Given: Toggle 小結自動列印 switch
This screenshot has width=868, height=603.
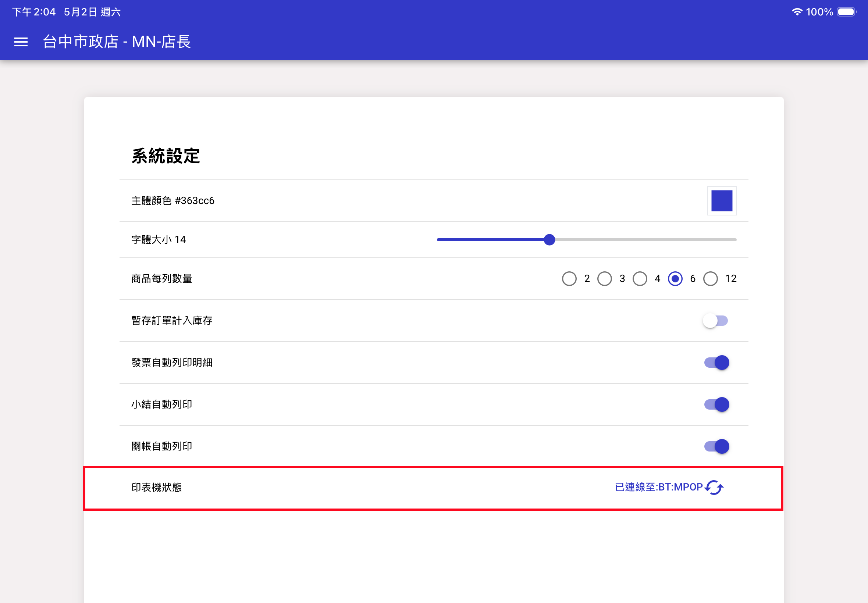Looking at the screenshot, I should pyautogui.click(x=717, y=405).
